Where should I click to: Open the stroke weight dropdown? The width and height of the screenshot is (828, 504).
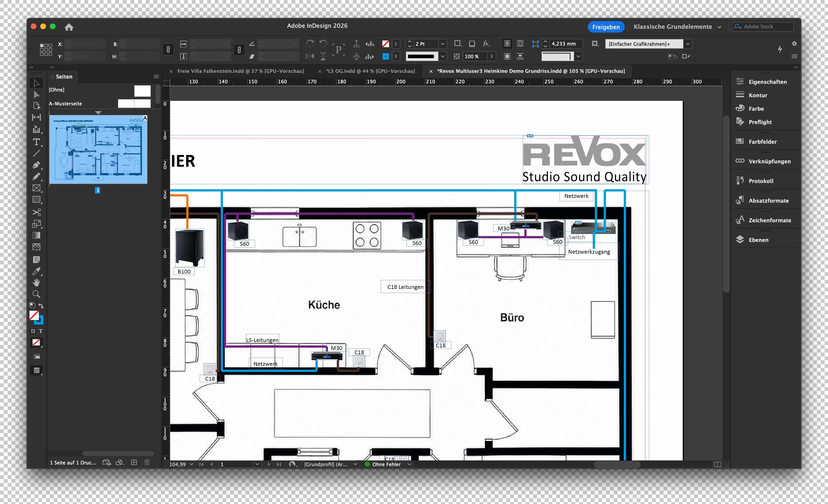pyautogui.click(x=443, y=44)
